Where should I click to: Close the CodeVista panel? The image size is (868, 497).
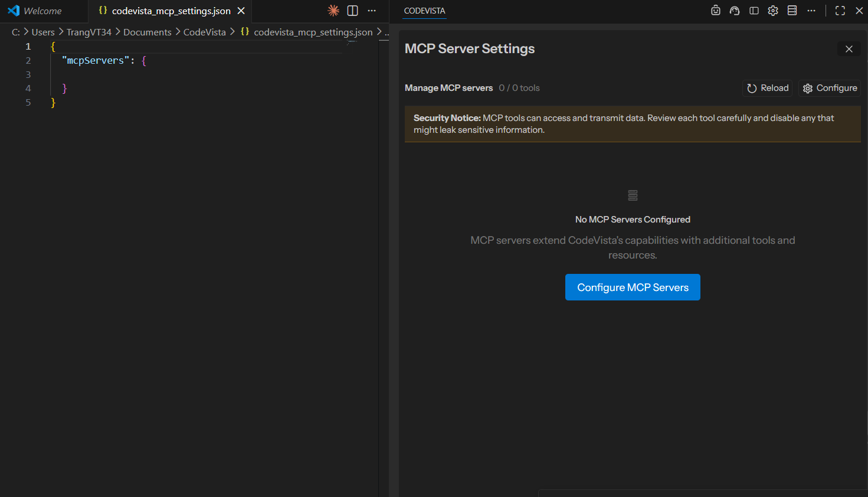click(x=859, y=11)
